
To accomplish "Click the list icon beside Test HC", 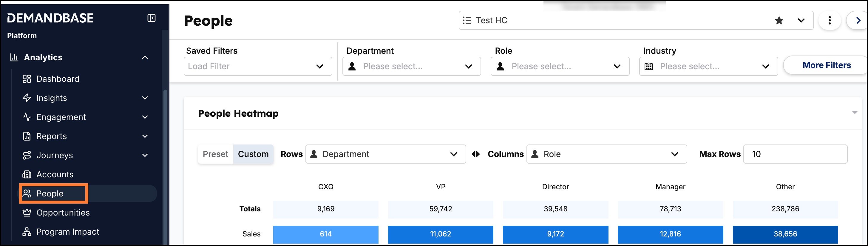I will (467, 21).
